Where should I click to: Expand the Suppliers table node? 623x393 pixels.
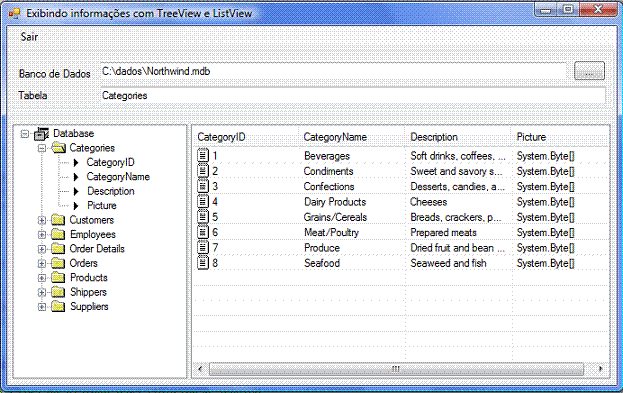42,307
